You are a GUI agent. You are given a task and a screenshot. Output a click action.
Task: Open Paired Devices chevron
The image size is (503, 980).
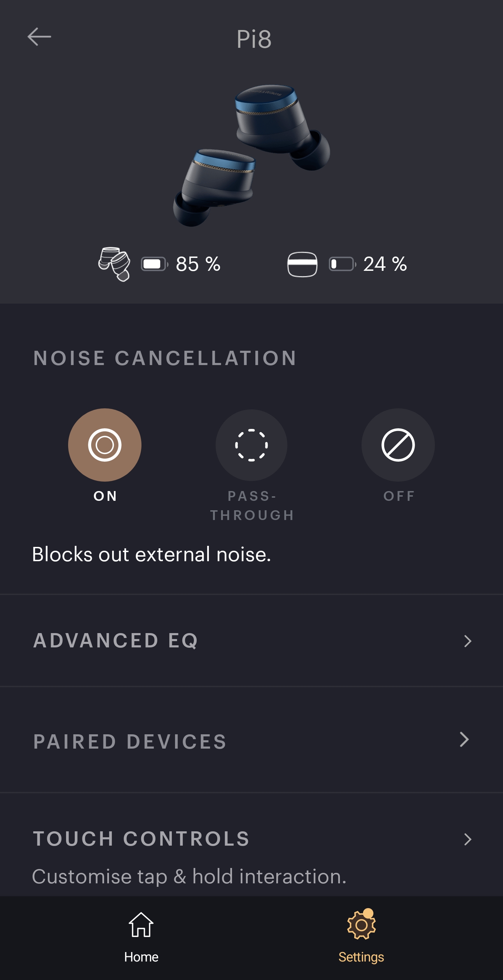tap(464, 740)
